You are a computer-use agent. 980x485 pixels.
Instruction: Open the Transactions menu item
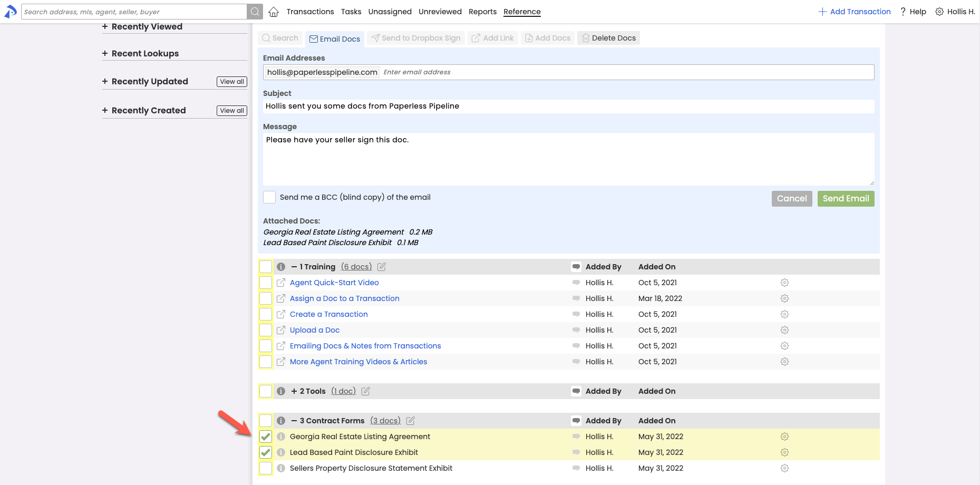pyautogui.click(x=310, y=12)
